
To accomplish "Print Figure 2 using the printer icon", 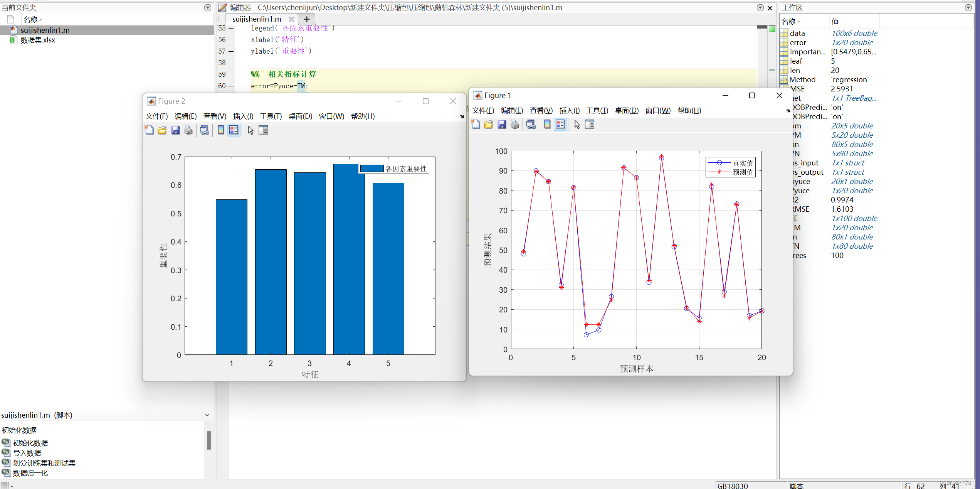I will (x=188, y=130).
